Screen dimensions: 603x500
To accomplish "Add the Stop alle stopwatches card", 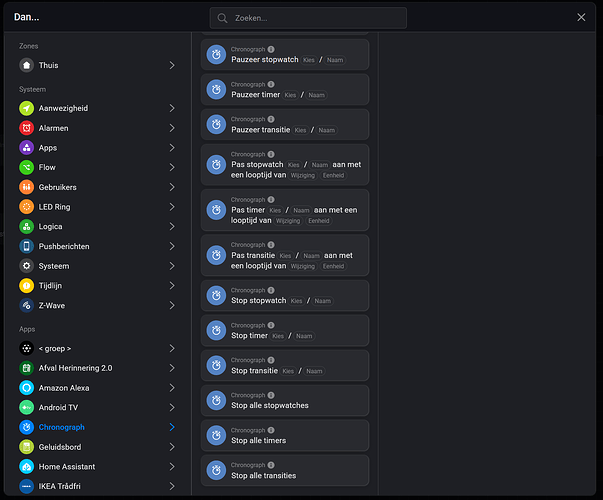I will tap(285, 400).
